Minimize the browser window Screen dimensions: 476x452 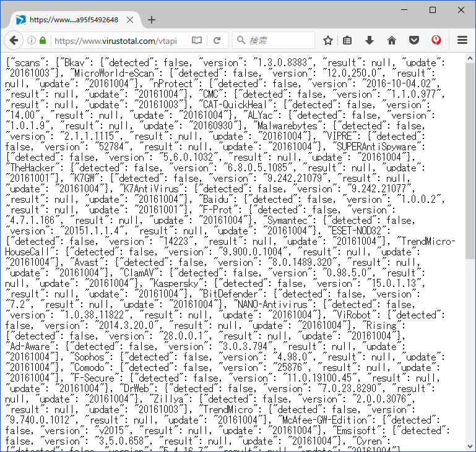coord(404,10)
